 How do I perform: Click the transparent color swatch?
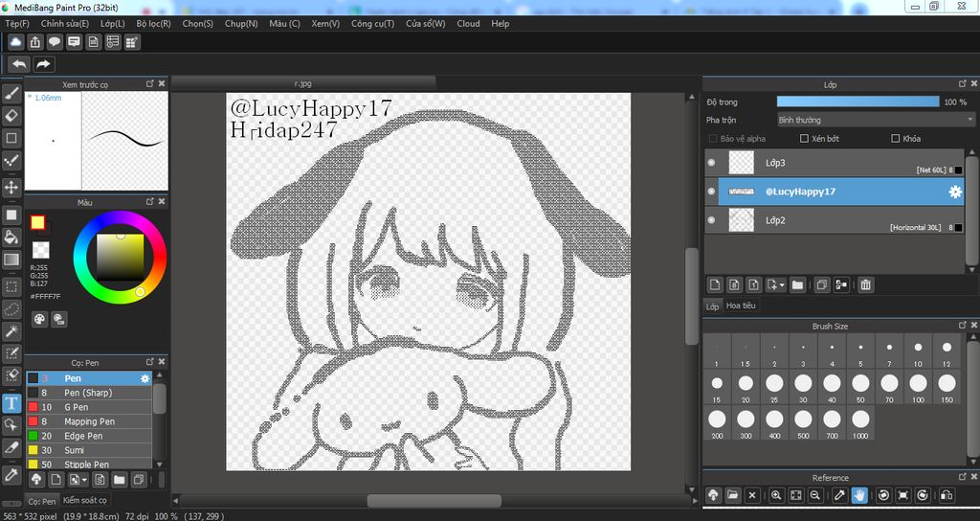click(40, 250)
